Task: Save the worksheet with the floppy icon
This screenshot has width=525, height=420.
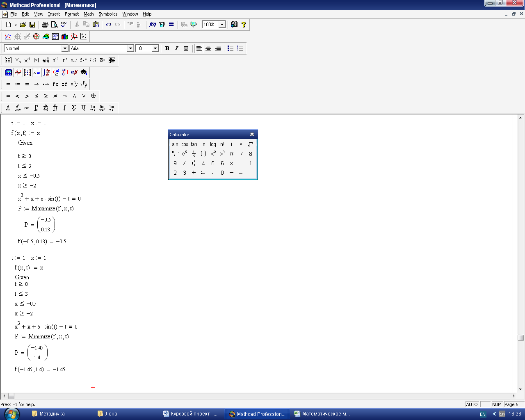Action: click(x=32, y=25)
